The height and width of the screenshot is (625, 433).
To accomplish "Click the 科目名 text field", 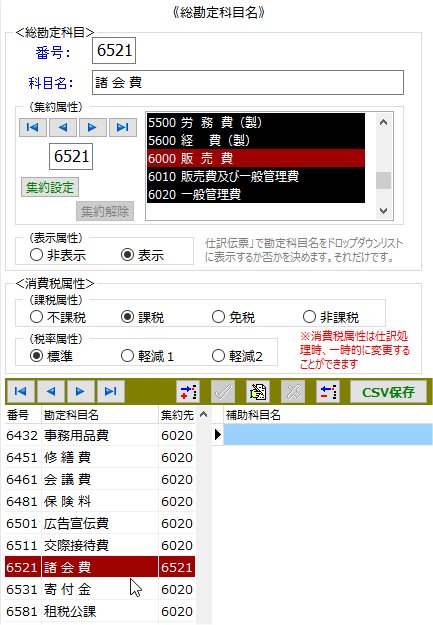I will coord(248,83).
